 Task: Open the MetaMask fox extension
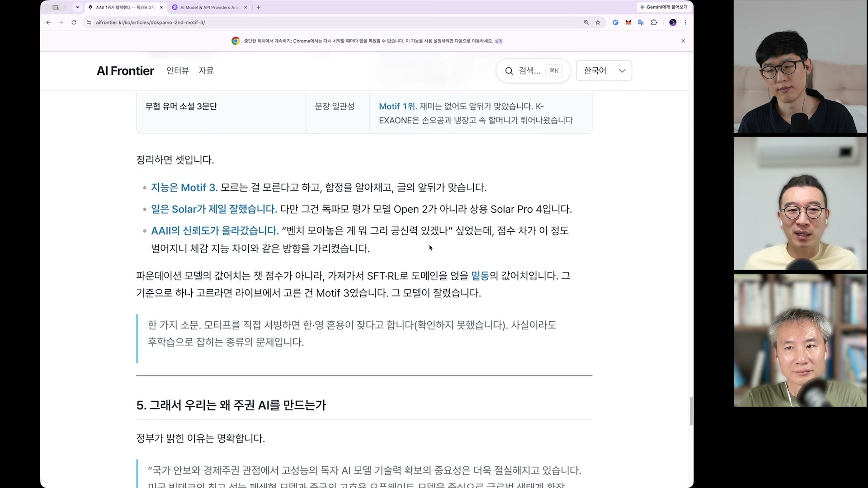point(628,22)
